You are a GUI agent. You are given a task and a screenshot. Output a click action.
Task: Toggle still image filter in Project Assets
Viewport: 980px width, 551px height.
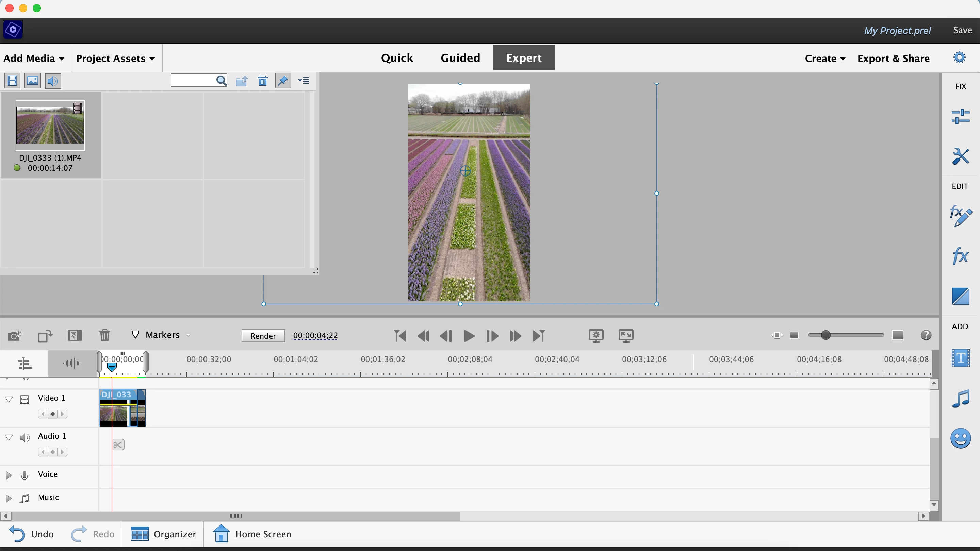[32, 81]
